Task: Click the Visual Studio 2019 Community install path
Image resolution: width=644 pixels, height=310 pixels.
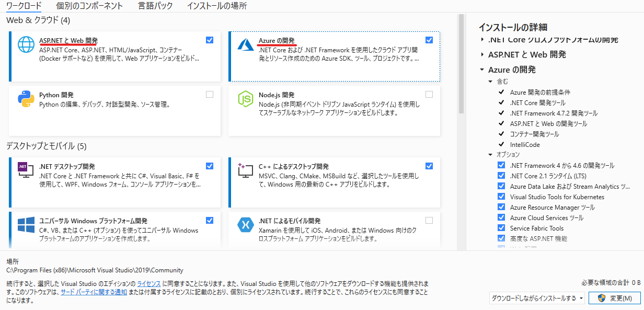Action: [95, 270]
